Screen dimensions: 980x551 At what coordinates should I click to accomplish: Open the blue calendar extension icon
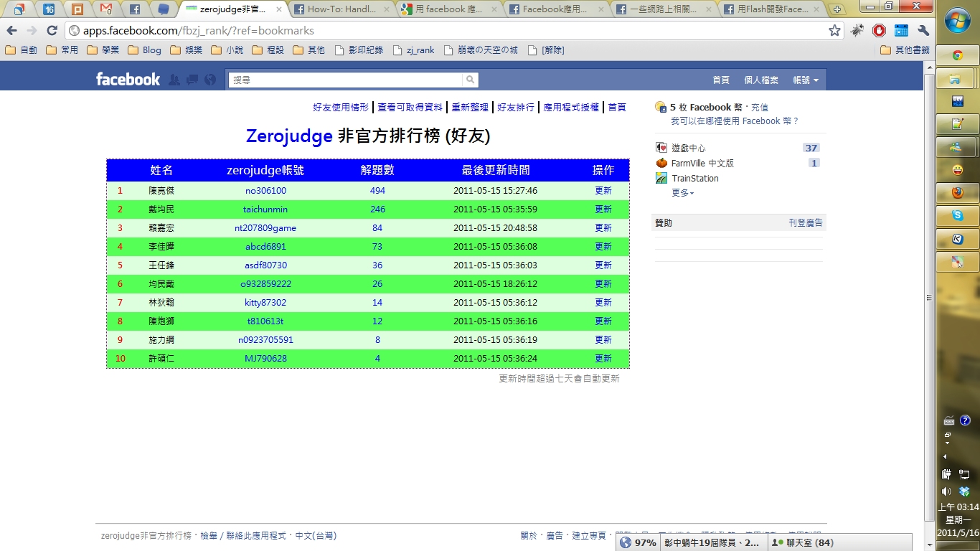901,31
